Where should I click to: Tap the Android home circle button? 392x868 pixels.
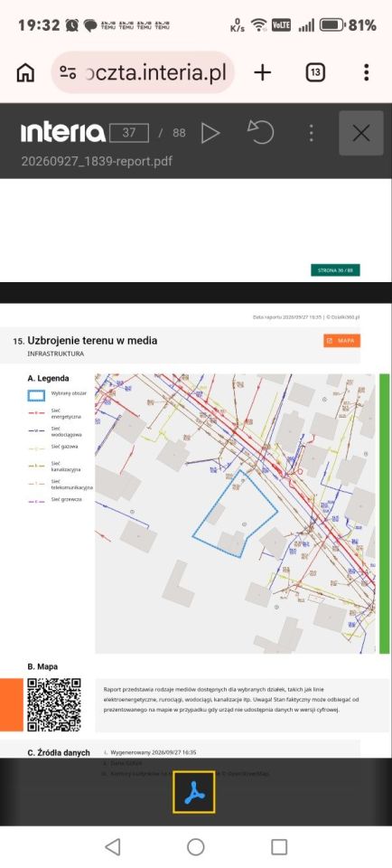tap(196, 846)
